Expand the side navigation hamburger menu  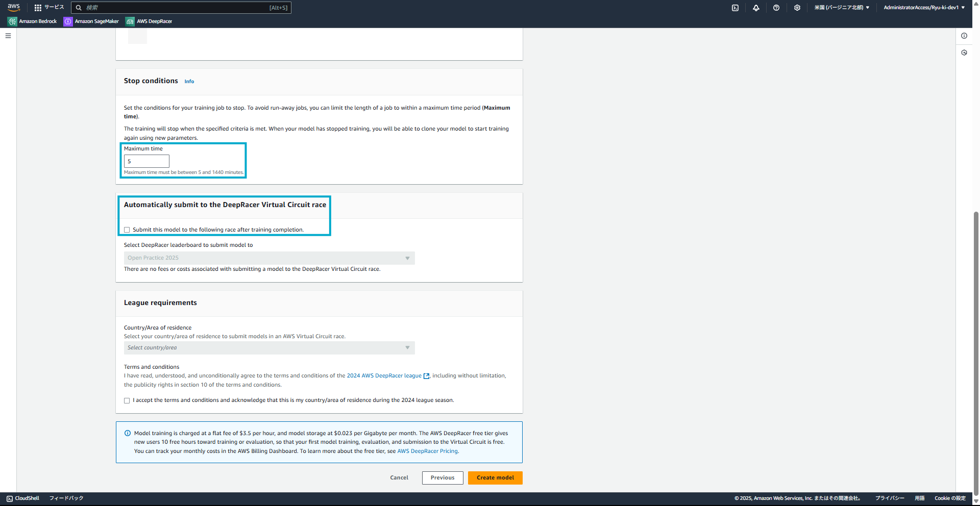(8, 36)
